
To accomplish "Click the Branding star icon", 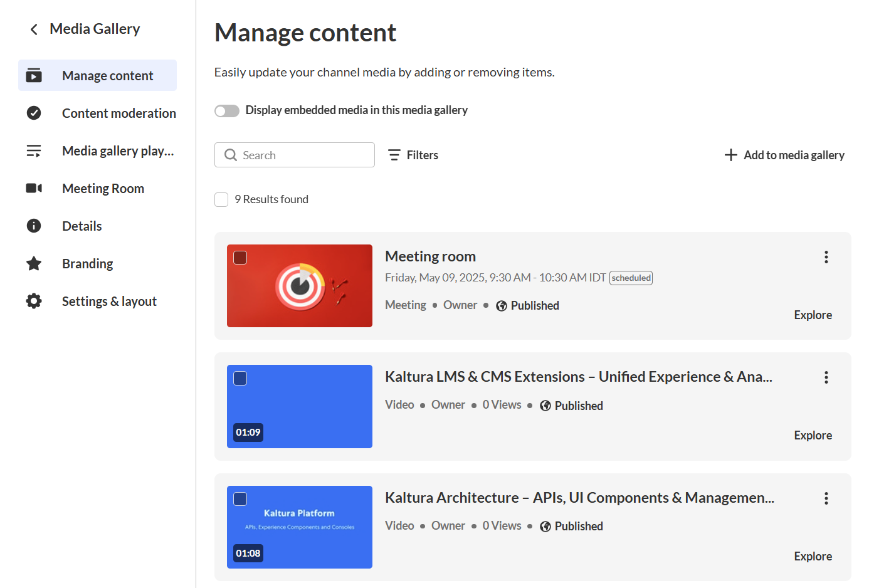I will click(34, 264).
